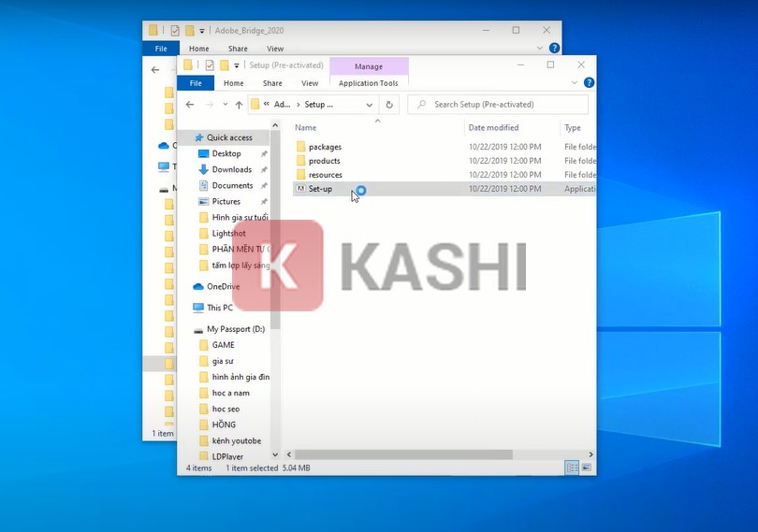Open recent locations dropdown beside the forward arrow
Image resolution: width=758 pixels, height=532 pixels.
[225, 105]
